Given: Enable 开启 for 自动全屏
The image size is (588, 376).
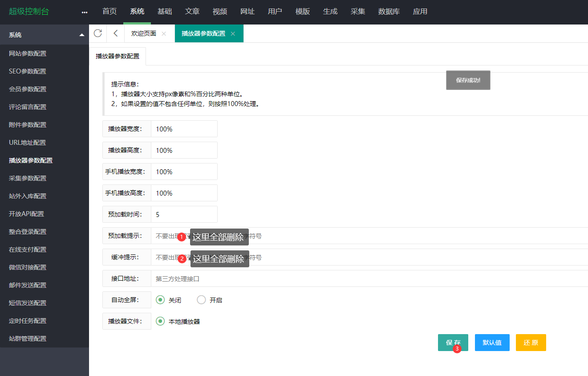Looking at the screenshot, I should pyautogui.click(x=201, y=300).
